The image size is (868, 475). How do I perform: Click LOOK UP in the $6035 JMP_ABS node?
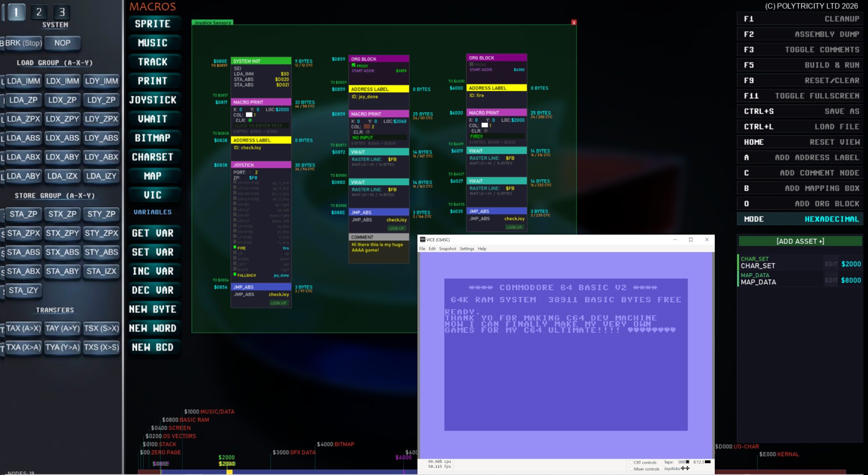pyautogui.click(x=514, y=227)
